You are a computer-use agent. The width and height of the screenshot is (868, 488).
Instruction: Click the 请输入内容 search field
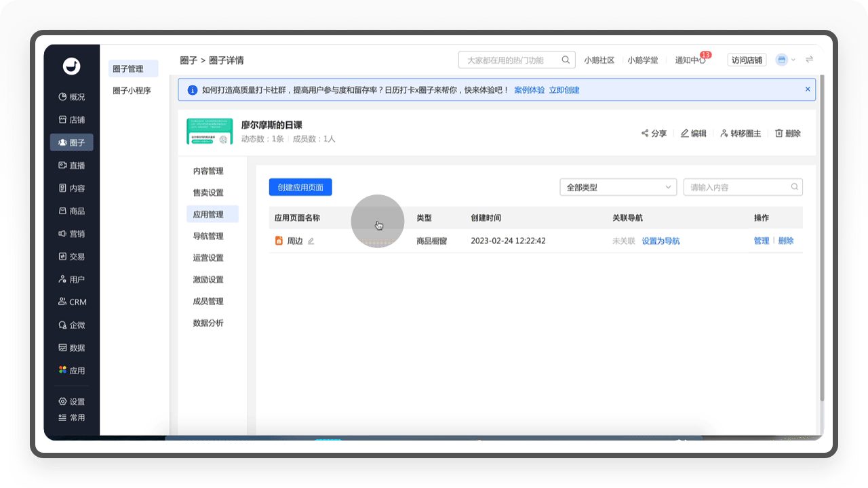coord(743,187)
